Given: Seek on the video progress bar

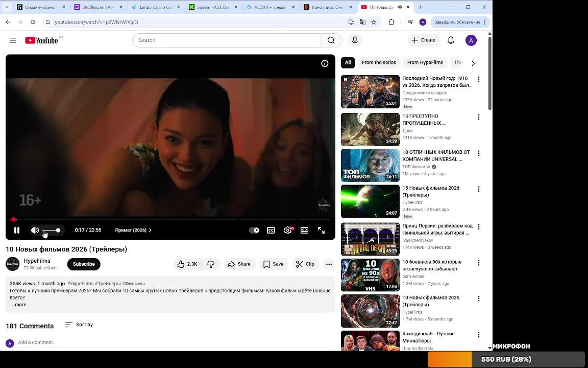Looking at the screenshot, I should (x=170, y=219).
